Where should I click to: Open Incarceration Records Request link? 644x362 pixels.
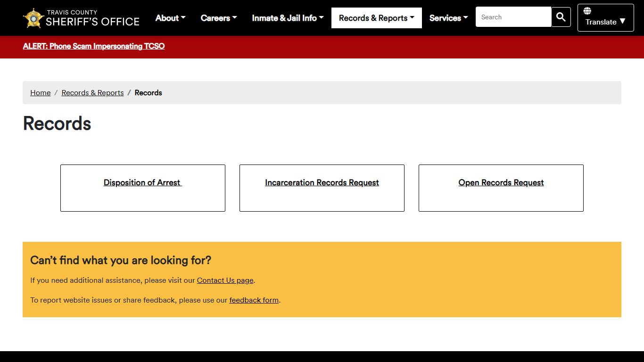tap(322, 182)
